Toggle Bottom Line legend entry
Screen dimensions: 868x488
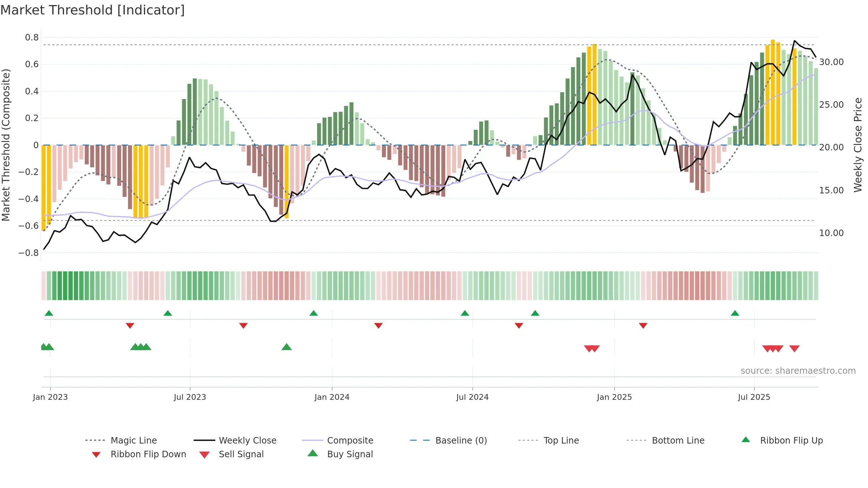click(665, 440)
